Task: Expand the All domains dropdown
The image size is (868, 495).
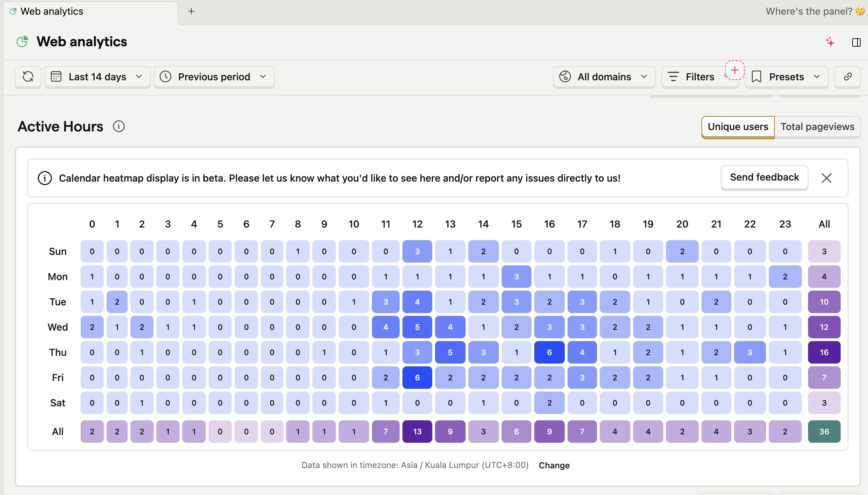Action: (604, 77)
